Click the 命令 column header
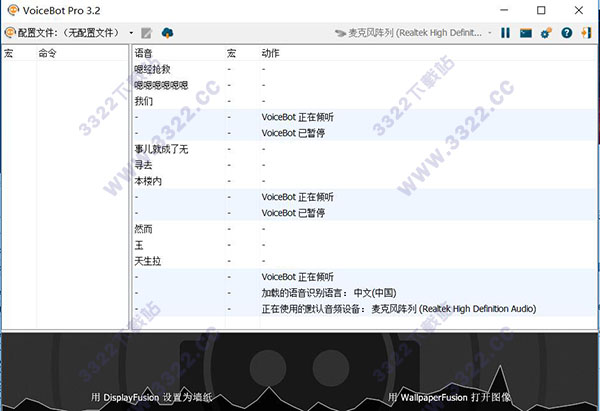 click(x=47, y=53)
